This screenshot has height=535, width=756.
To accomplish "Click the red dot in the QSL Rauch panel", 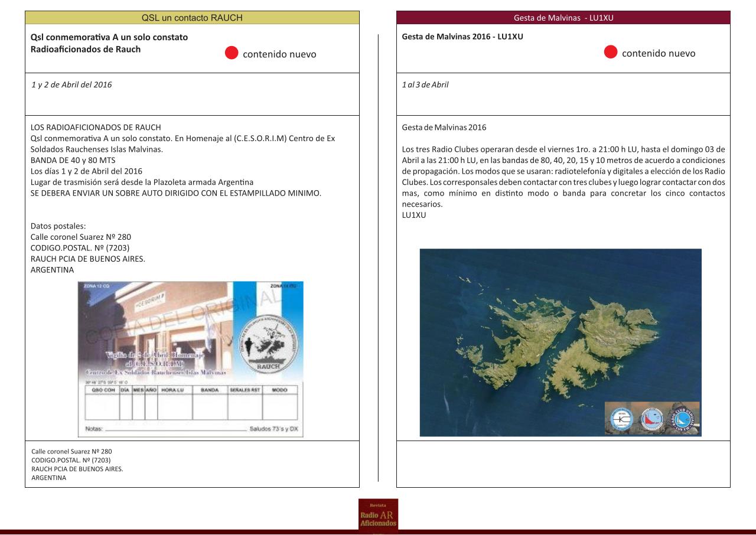I will [232, 53].
